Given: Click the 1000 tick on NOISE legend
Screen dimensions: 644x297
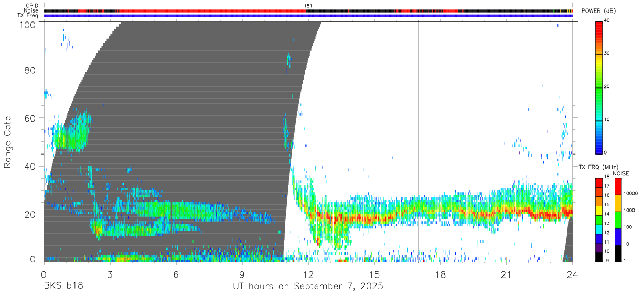Looking at the screenshot, I should click(x=629, y=210).
